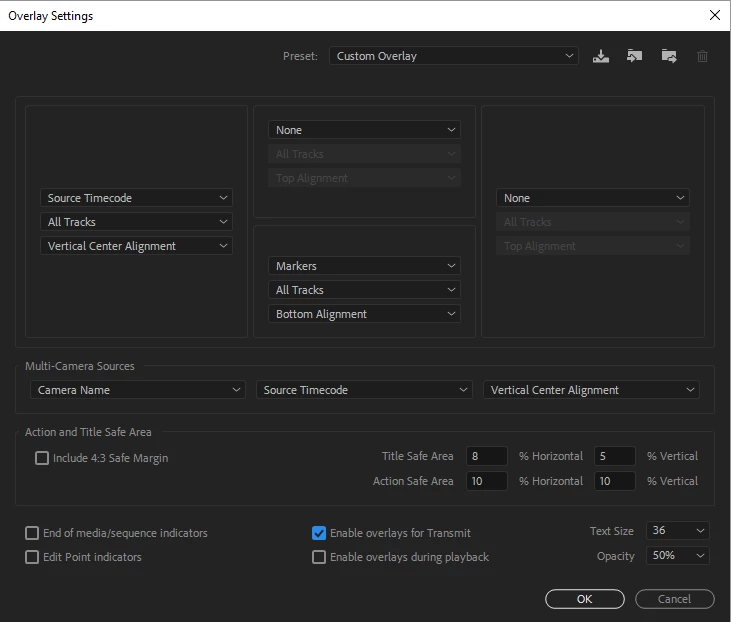The image size is (731, 622).
Task: Click Action Safe Area vertical field
Action: coord(614,481)
